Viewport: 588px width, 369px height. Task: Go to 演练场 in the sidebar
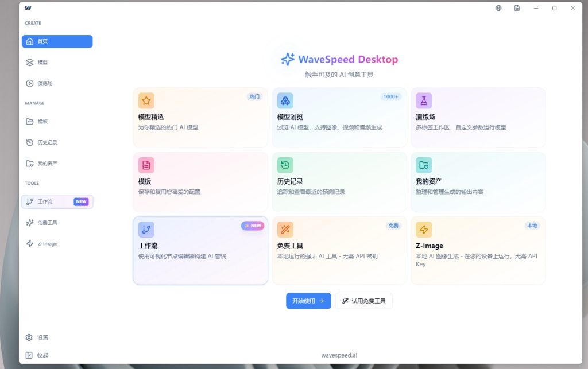tap(57, 83)
